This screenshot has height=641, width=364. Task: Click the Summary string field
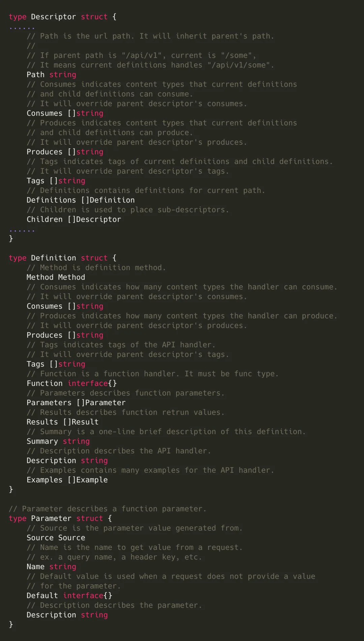58,441
